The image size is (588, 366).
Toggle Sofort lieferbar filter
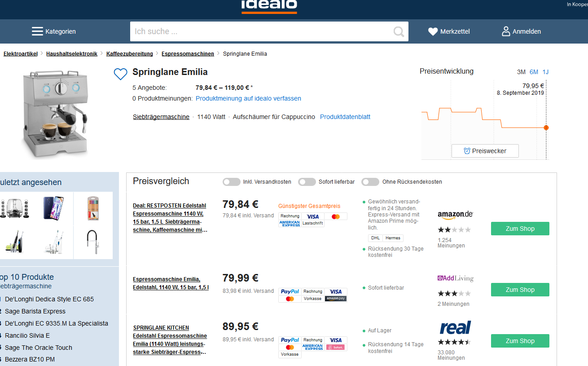(307, 182)
